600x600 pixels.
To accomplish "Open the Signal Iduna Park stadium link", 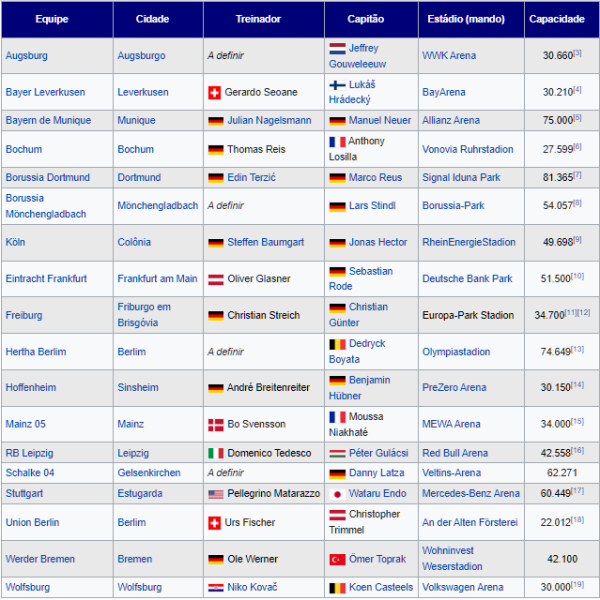I will (461, 177).
